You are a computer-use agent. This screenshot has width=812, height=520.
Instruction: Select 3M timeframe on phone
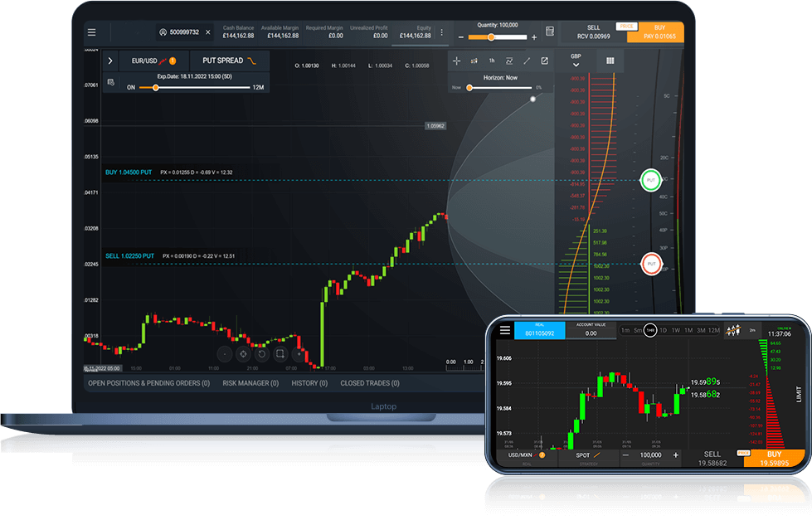(701, 330)
